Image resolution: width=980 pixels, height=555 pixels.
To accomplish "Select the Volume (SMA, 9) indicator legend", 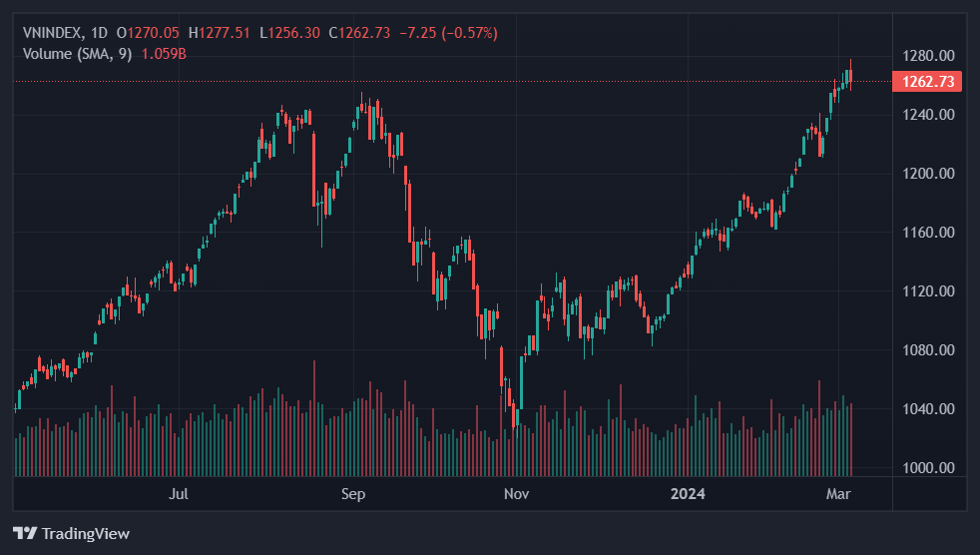I will pos(77,54).
